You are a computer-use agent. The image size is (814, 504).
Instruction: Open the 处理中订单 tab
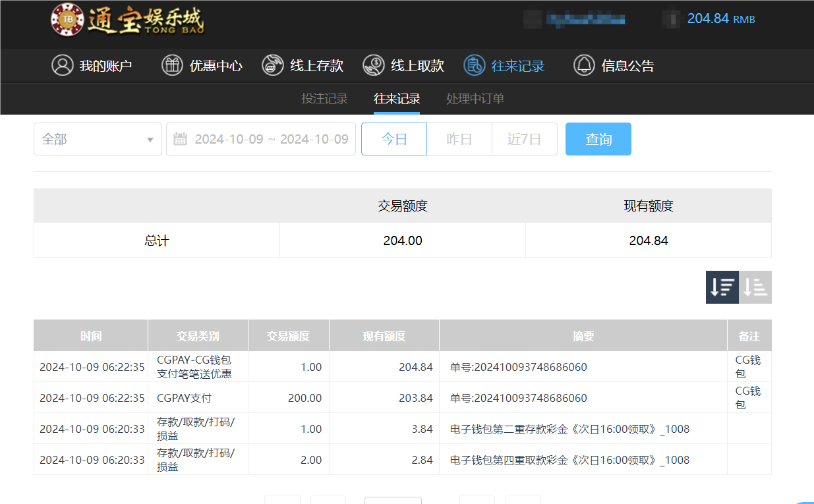pyautogui.click(x=475, y=98)
